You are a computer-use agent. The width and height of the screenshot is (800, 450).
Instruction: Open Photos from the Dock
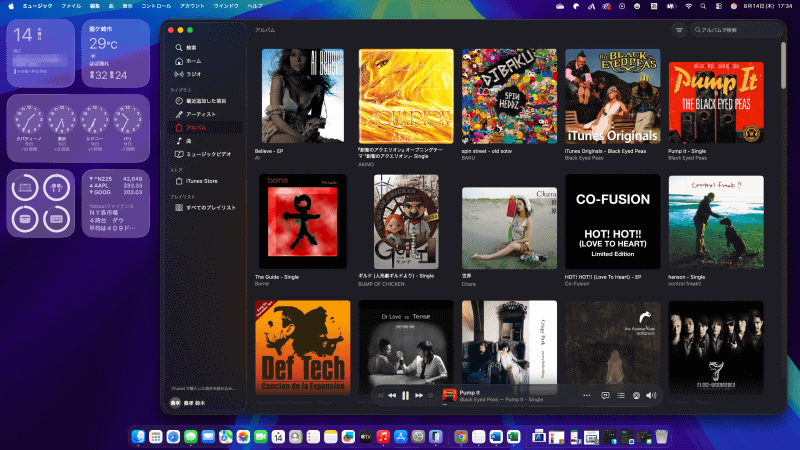pyautogui.click(x=243, y=437)
